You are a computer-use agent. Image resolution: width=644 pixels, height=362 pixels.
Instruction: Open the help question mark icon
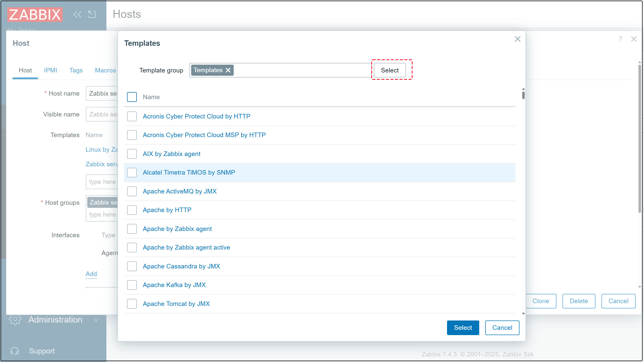pos(620,39)
